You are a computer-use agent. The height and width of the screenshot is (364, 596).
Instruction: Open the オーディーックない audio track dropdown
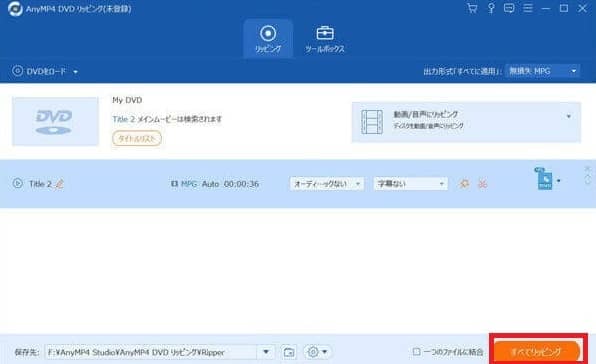coord(327,184)
